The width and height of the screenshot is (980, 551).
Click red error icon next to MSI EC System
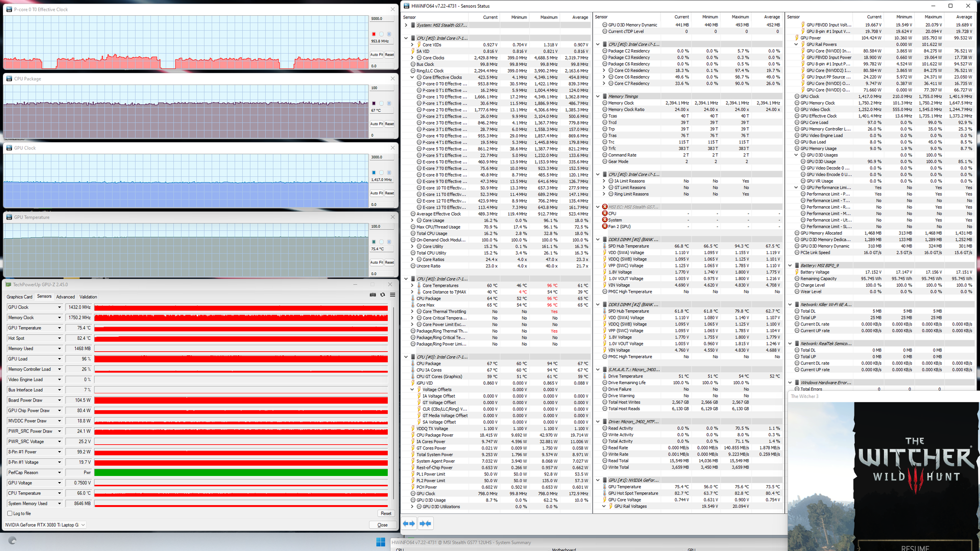point(605,220)
